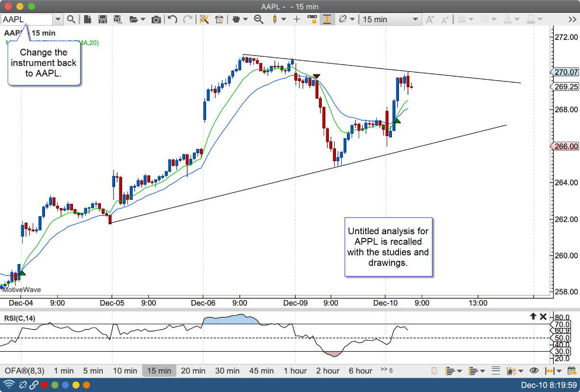580x392 pixels.
Task: Click the save chart floppy disk icon
Action: pyautogui.click(x=102, y=19)
